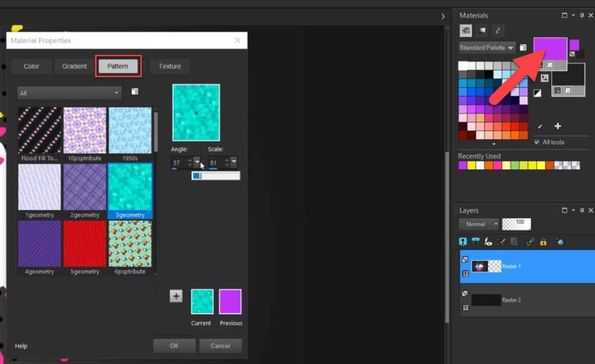595x364 pixels.
Task: Switch to the Texture tab
Action: point(169,66)
